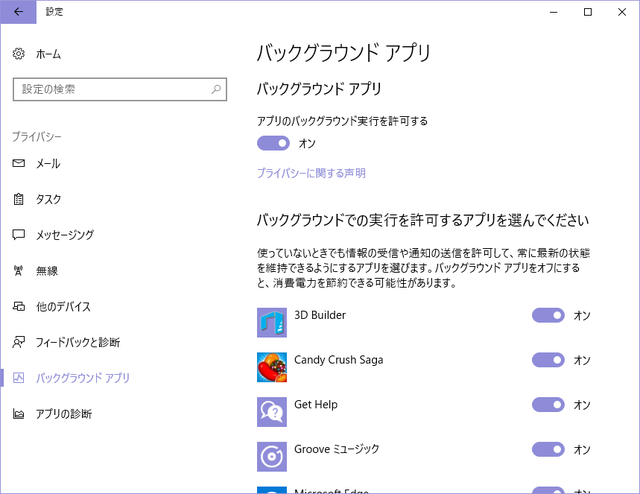Click the back arrow in title bar
This screenshot has height=494, width=640.
pyautogui.click(x=18, y=12)
